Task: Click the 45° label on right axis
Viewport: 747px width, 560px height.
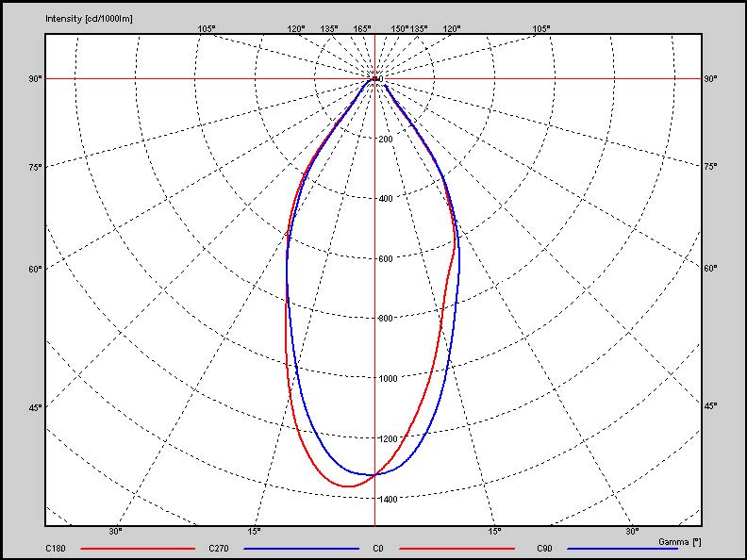Action: [710, 405]
